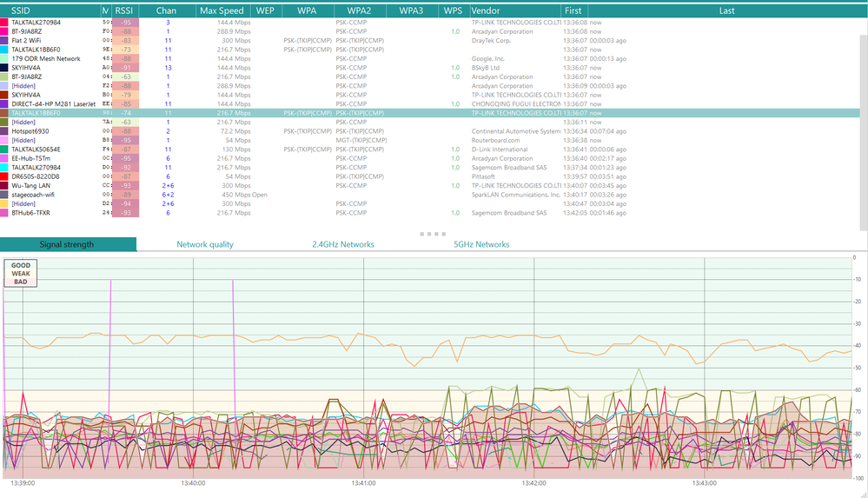Click the WPA2 column header

coord(359,10)
